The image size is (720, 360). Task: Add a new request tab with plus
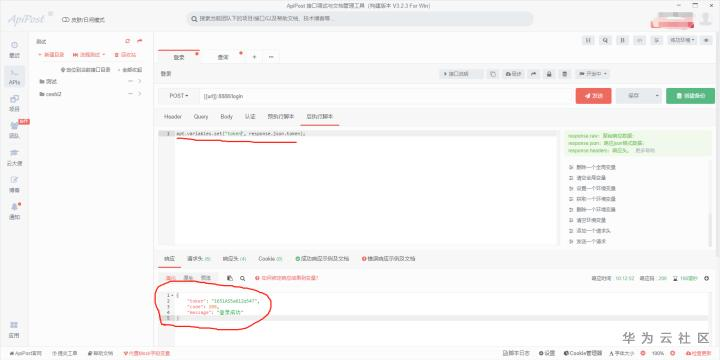click(x=254, y=57)
